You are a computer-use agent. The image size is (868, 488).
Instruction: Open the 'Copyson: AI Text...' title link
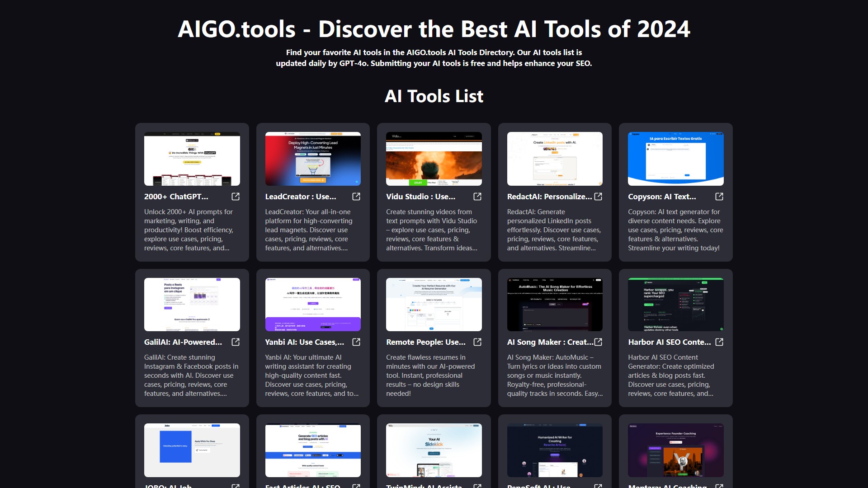click(662, 197)
